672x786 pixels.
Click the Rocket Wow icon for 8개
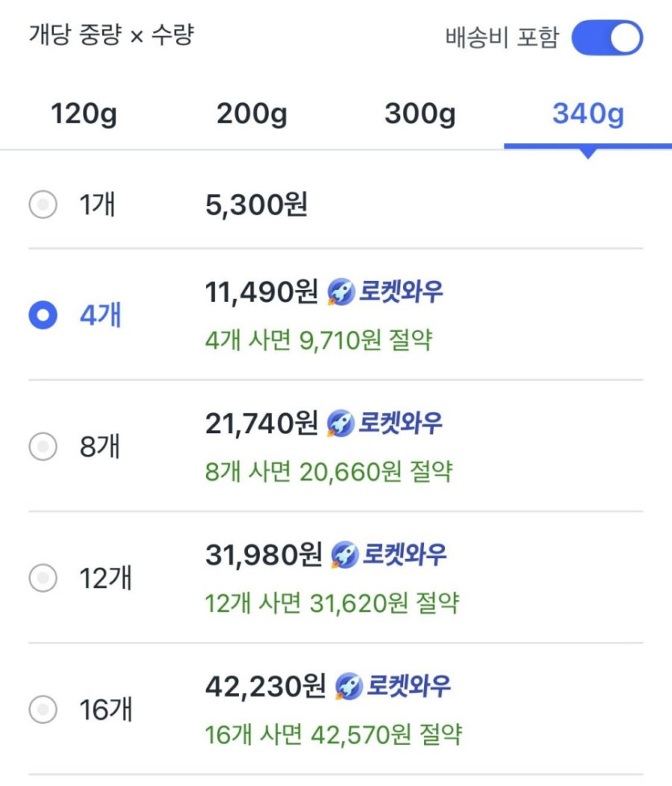pyautogui.click(x=340, y=424)
